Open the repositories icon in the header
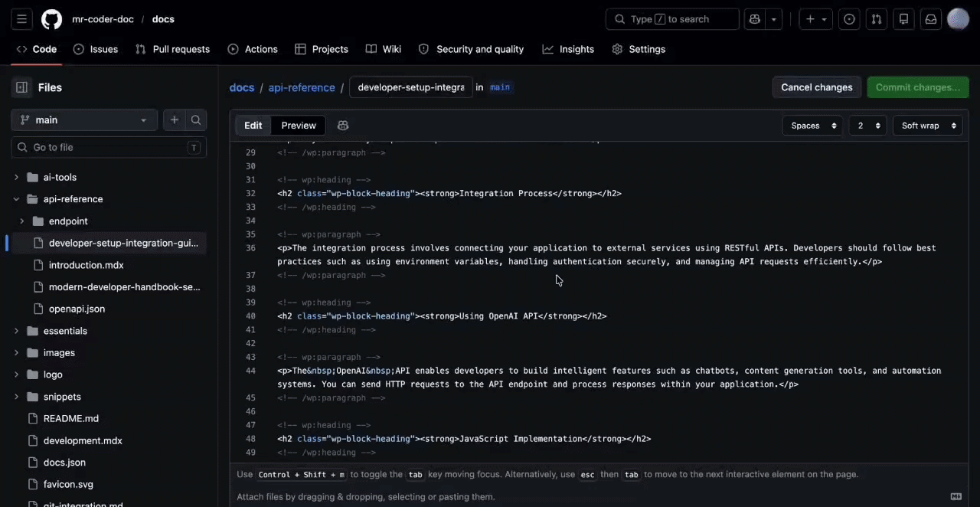Screen dimensions: 980x507 click(x=903, y=19)
